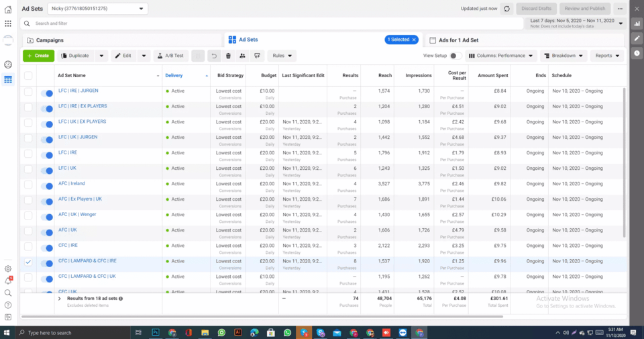Click the home icon in left sidebar
The image size is (644, 339).
pyautogui.click(x=8, y=9)
